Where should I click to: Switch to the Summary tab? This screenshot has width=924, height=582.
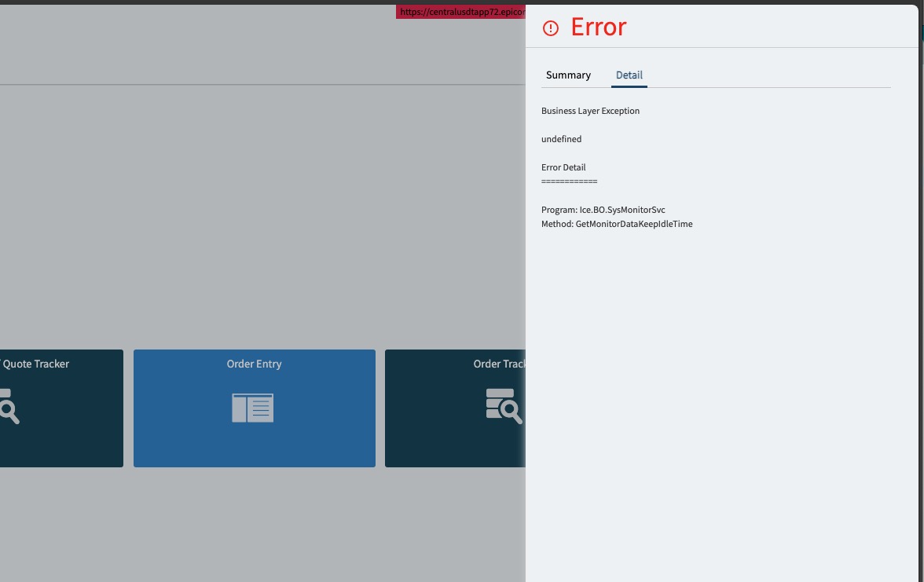568,75
